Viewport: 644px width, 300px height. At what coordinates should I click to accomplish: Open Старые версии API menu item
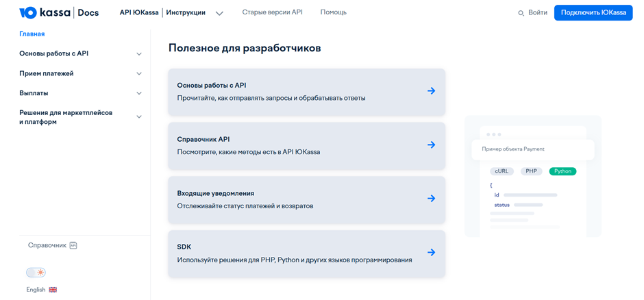[272, 12]
